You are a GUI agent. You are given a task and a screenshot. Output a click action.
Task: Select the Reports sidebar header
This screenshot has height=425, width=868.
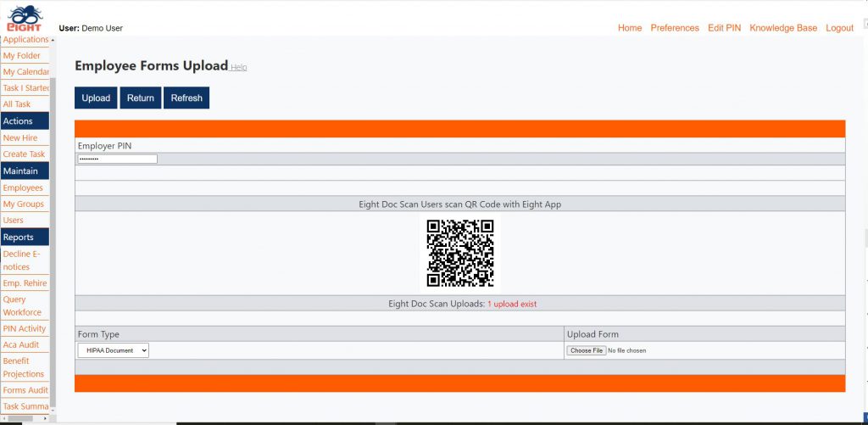pos(25,238)
